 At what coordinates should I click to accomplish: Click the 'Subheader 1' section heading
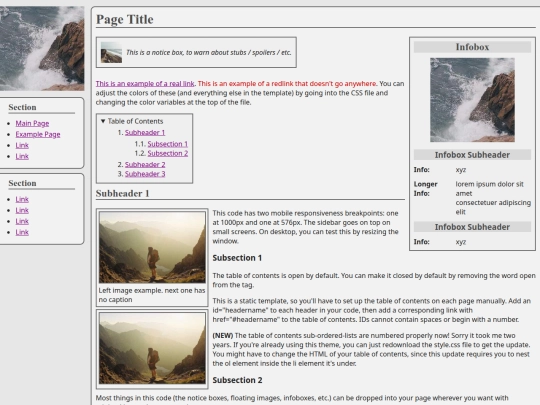(x=123, y=194)
